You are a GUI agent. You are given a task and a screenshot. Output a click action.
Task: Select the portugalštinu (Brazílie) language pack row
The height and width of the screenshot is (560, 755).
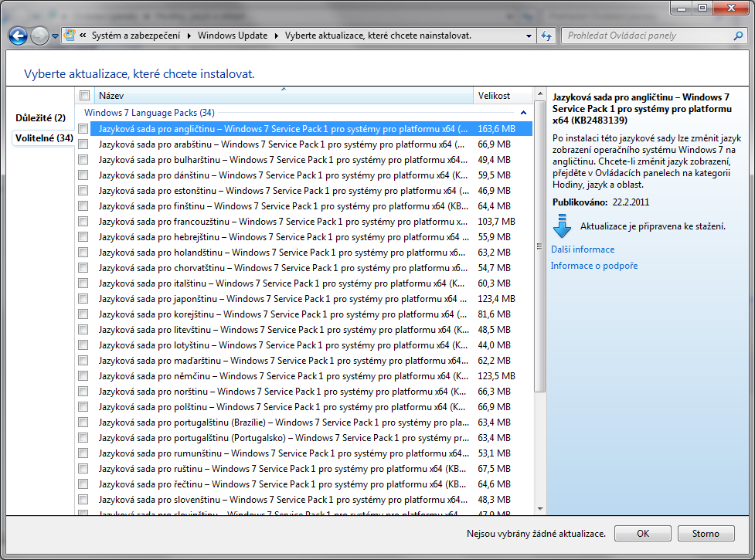311,423
